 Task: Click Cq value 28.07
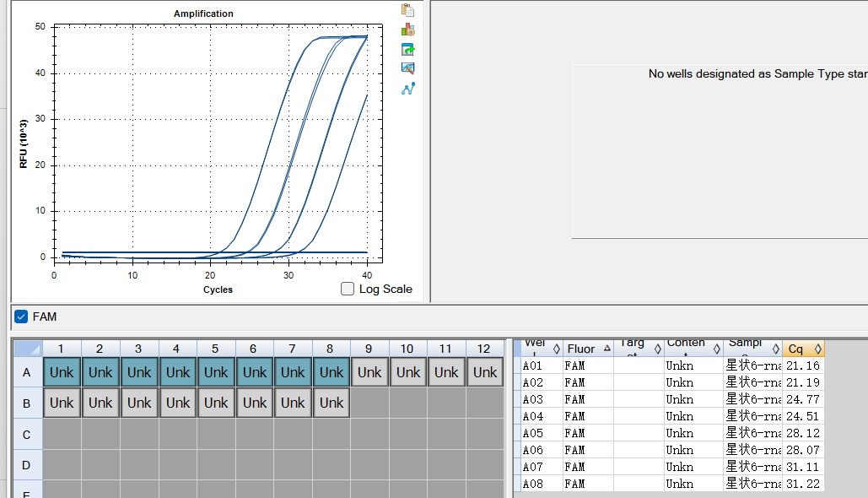(803, 450)
